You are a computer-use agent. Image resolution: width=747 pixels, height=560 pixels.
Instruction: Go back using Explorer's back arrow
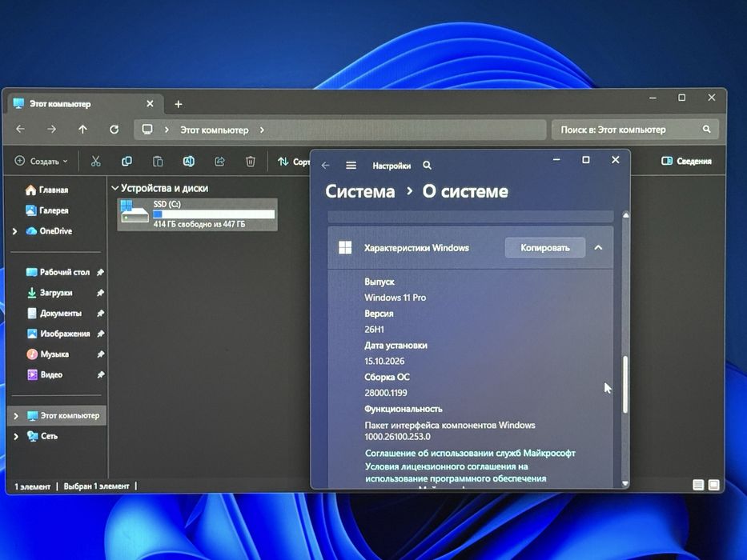[21, 129]
